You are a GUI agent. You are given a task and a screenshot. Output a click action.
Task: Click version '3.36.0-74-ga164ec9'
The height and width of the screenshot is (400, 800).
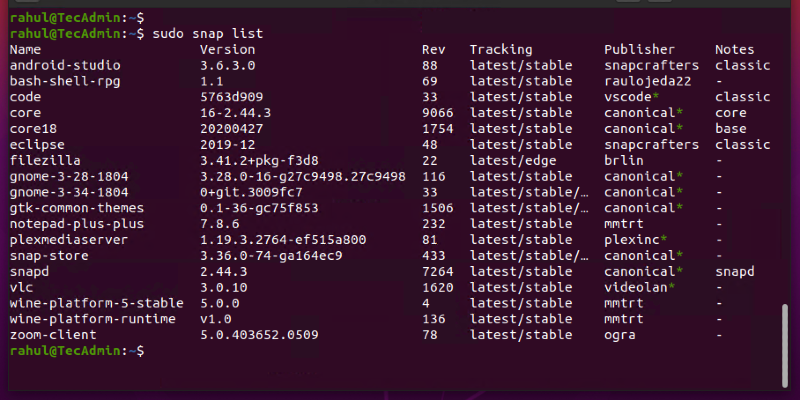271,256
